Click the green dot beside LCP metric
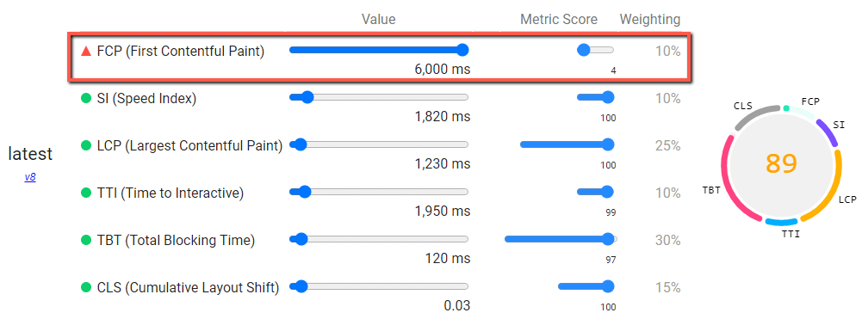The width and height of the screenshot is (868, 319). (x=86, y=145)
